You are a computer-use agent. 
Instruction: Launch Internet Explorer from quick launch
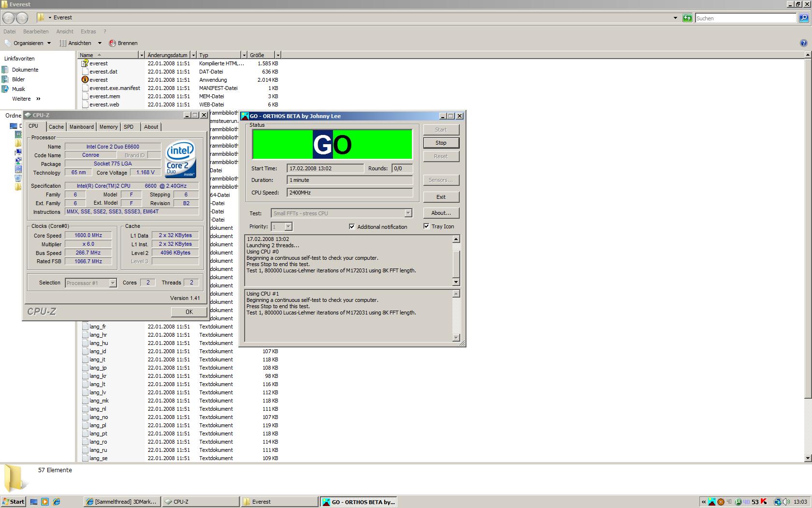pyautogui.click(x=57, y=502)
